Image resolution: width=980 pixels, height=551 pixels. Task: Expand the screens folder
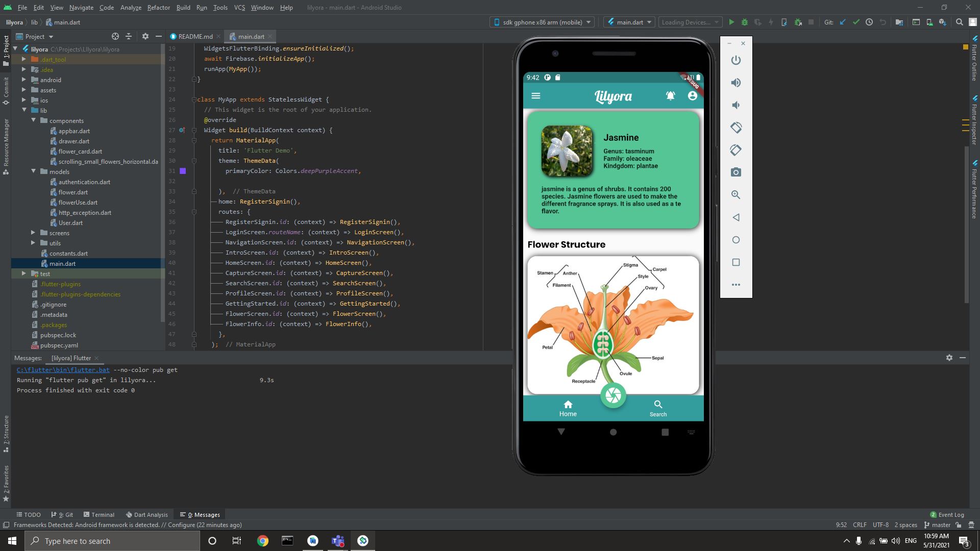[33, 233]
